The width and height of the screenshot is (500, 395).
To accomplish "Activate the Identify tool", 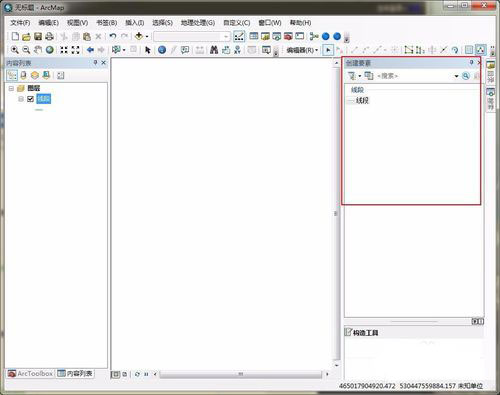I will click(x=162, y=50).
